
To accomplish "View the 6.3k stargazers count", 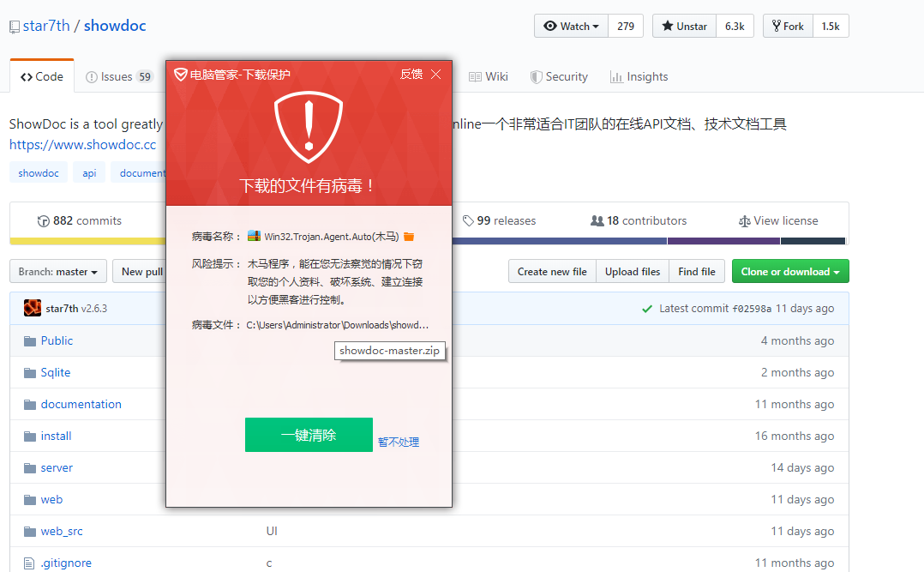I will (x=735, y=26).
